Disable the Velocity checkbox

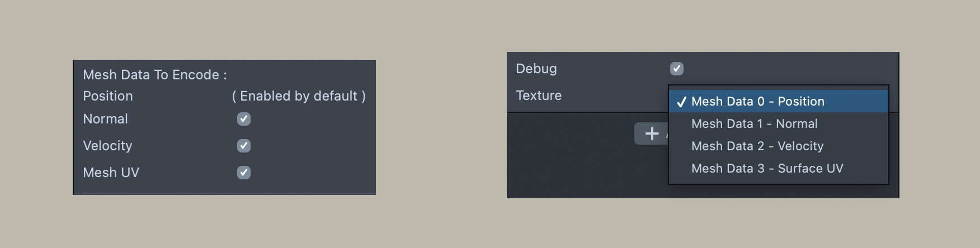coord(244,146)
